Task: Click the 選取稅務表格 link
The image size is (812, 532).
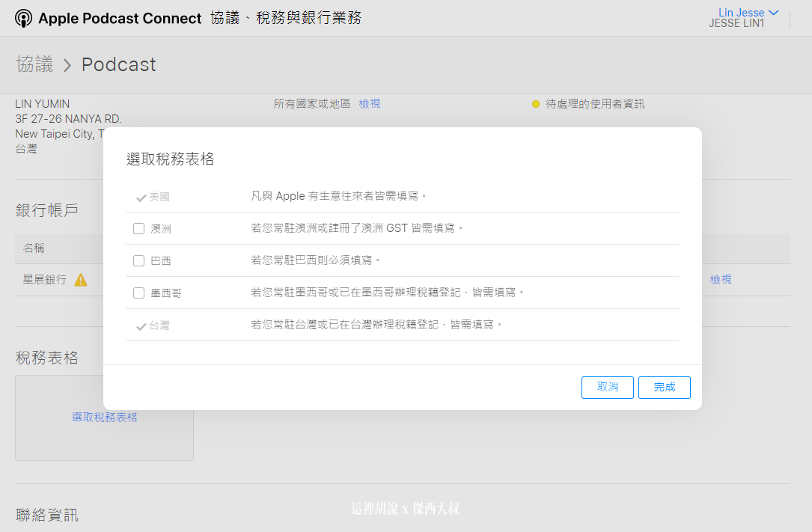Action: click(x=105, y=417)
